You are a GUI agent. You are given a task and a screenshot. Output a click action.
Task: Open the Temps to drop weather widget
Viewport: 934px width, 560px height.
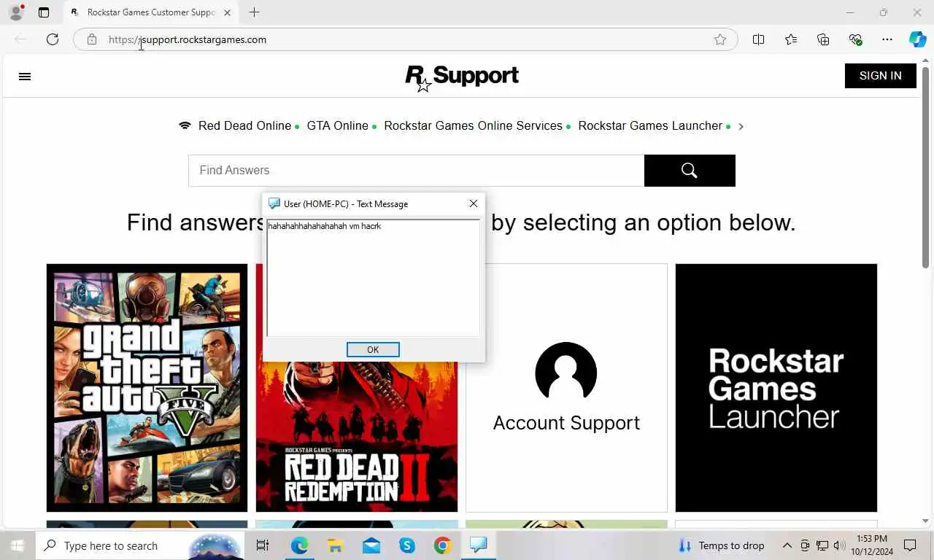[x=721, y=545]
